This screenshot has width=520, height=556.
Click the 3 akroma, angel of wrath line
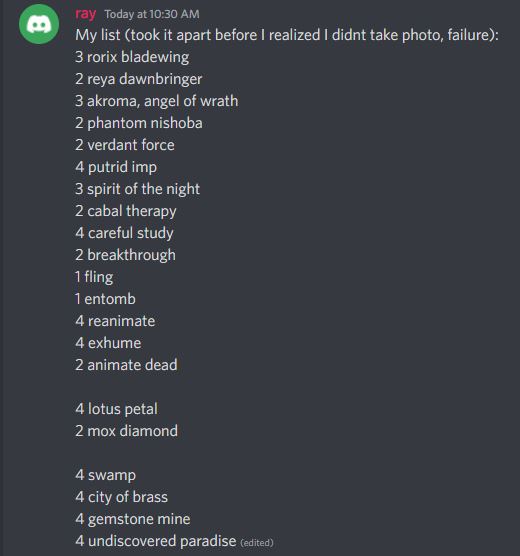(156, 101)
